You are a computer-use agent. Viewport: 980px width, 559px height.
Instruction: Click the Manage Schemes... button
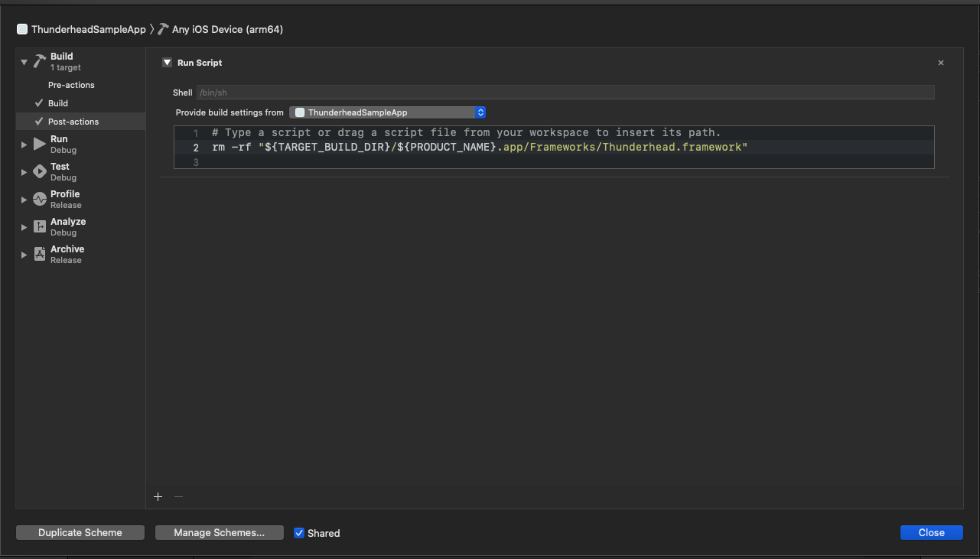(x=220, y=533)
